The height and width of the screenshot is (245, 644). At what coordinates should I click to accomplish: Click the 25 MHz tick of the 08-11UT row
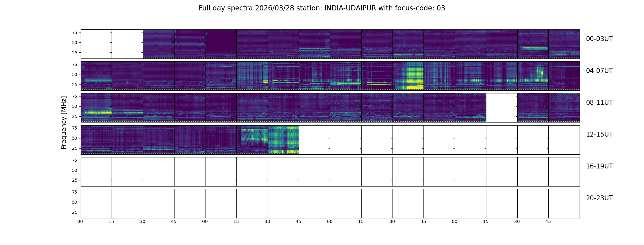click(75, 116)
